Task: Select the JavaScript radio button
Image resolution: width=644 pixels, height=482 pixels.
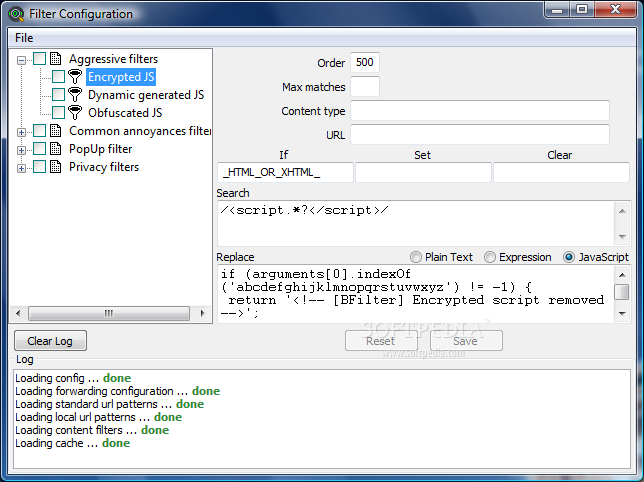Action: point(569,257)
